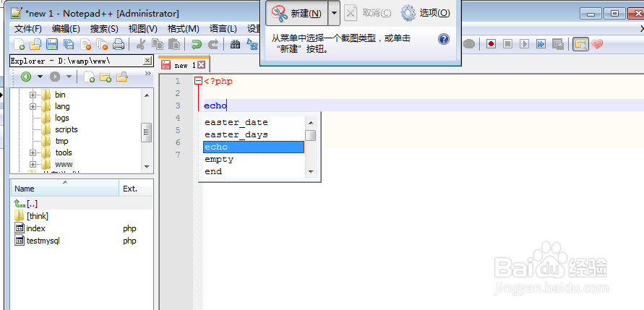The height and width of the screenshot is (310, 644).
Task: Open the 搜索(S) menu
Action: click(x=104, y=29)
